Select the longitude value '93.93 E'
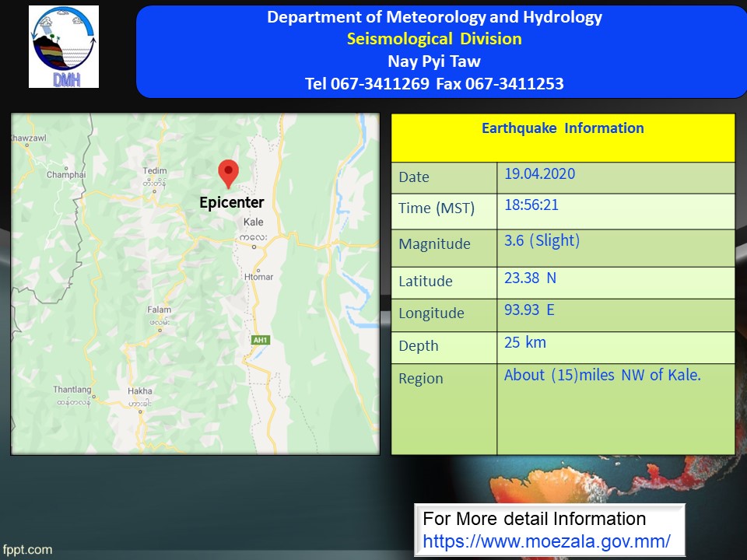Image resolution: width=747 pixels, height=560 pixels. 529,310
